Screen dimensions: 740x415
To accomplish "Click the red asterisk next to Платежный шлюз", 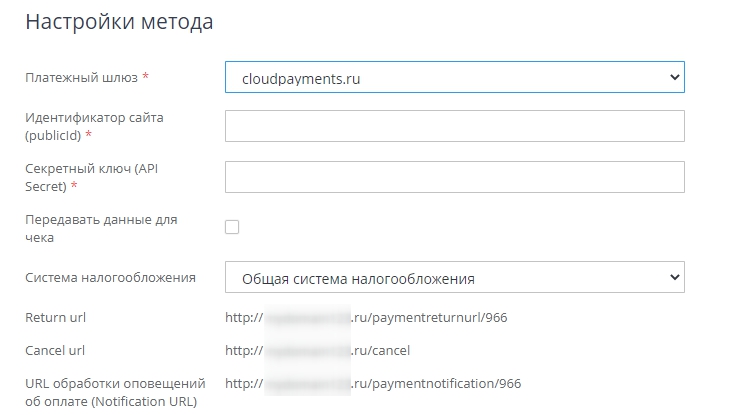I will tap(146, 77).
